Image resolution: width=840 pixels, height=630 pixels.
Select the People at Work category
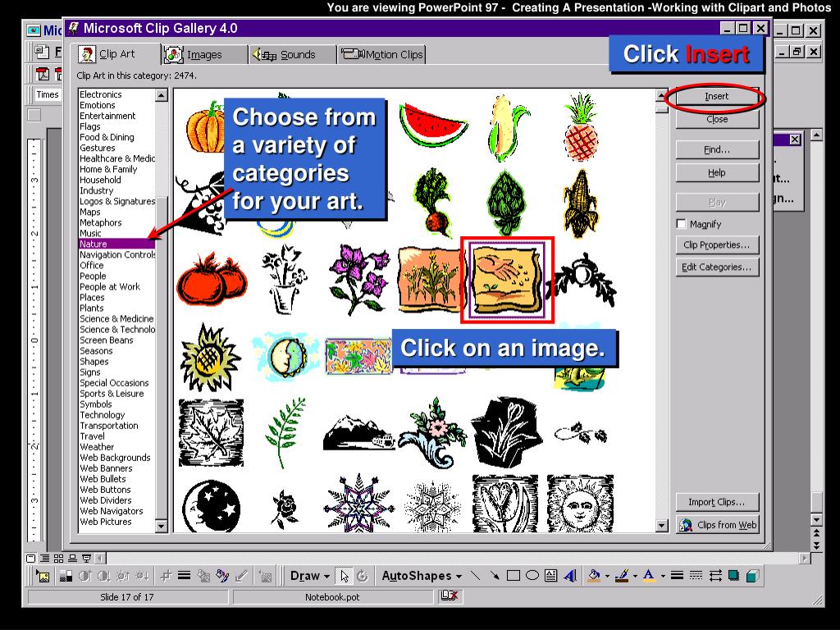click(x=116, y=286)
